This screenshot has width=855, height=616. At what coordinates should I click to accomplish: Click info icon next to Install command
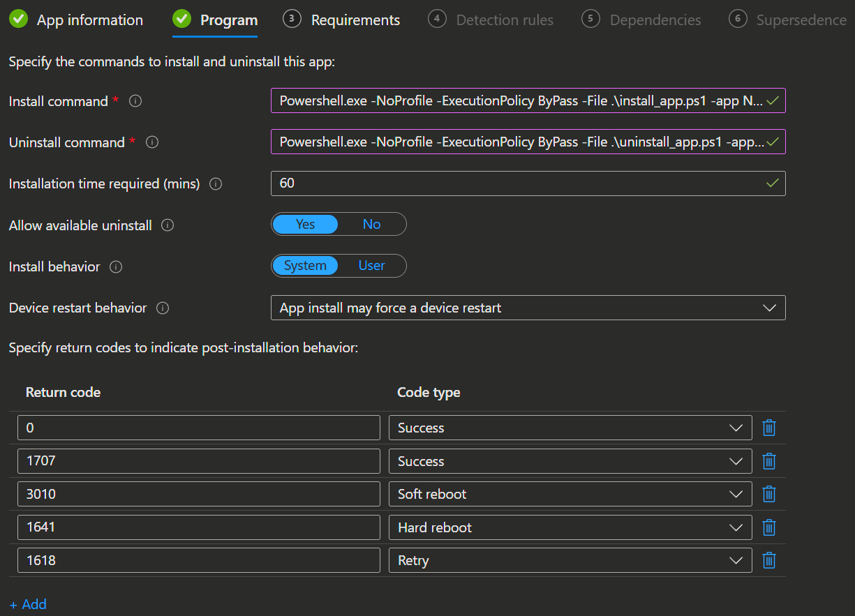[136, 101]
